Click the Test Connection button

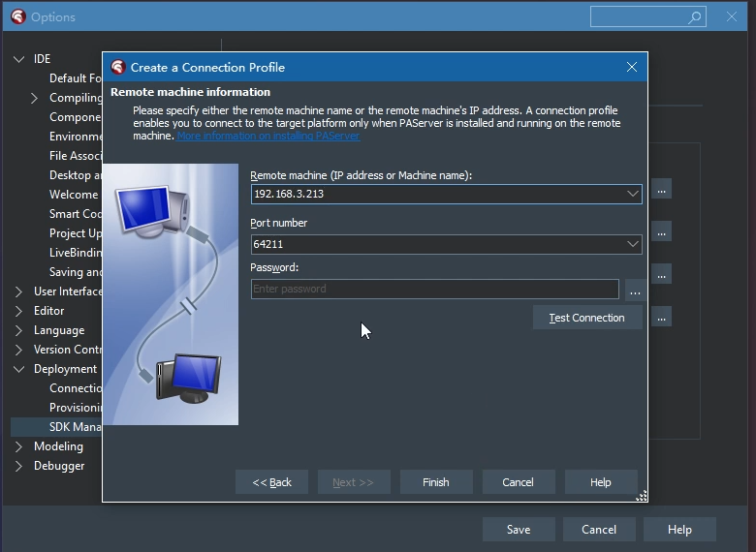point(586,318)
